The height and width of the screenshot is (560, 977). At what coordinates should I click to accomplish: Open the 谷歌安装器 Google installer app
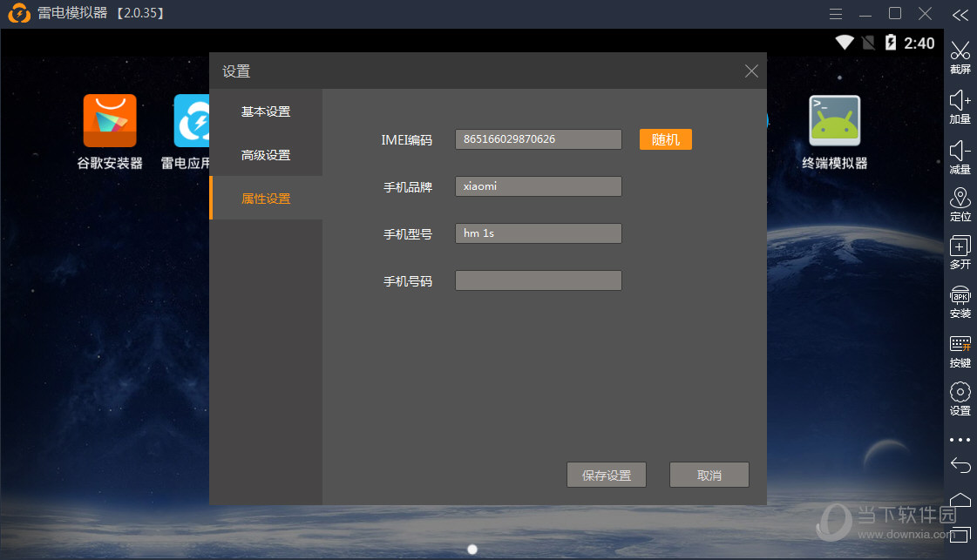pyautogui.click(x=110, y=121)
